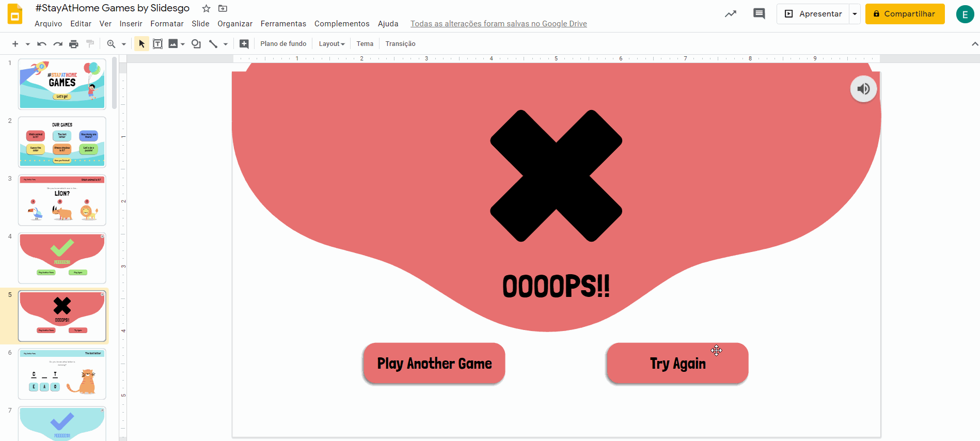Open the saved changes Drive link
Screen dimensions: 980x441
tap(498, 24)
